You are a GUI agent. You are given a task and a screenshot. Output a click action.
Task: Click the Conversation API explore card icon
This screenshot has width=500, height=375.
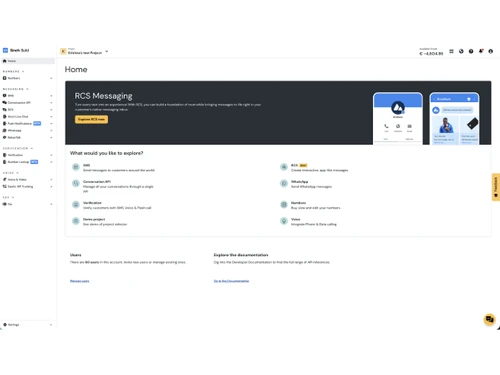76,183
